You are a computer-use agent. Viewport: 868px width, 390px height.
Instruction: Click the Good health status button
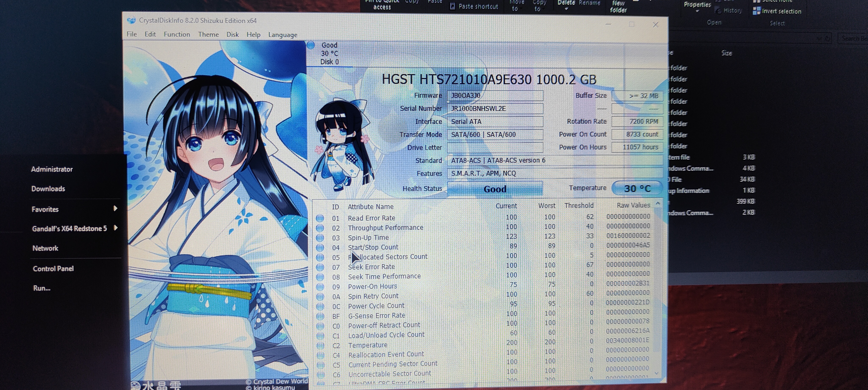(495, 189)
